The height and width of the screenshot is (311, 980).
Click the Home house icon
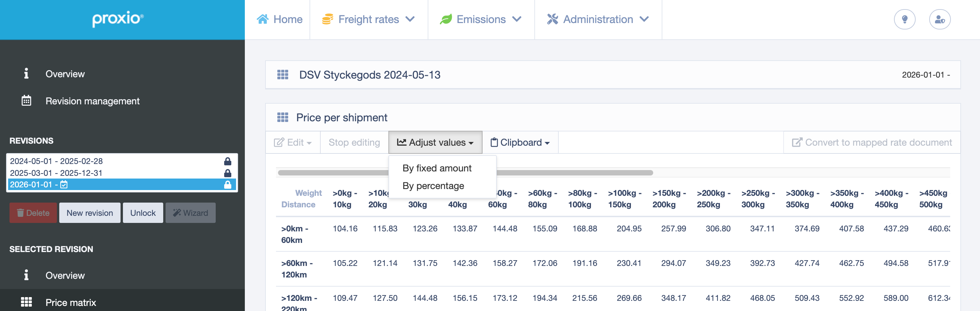262,19
